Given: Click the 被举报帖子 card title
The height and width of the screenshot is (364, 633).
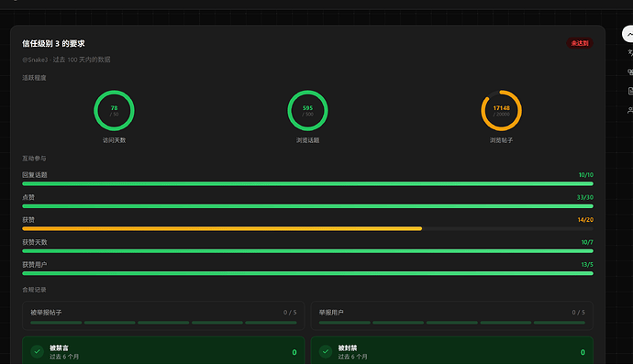Looking at the screenshot, I should [46, 313].
